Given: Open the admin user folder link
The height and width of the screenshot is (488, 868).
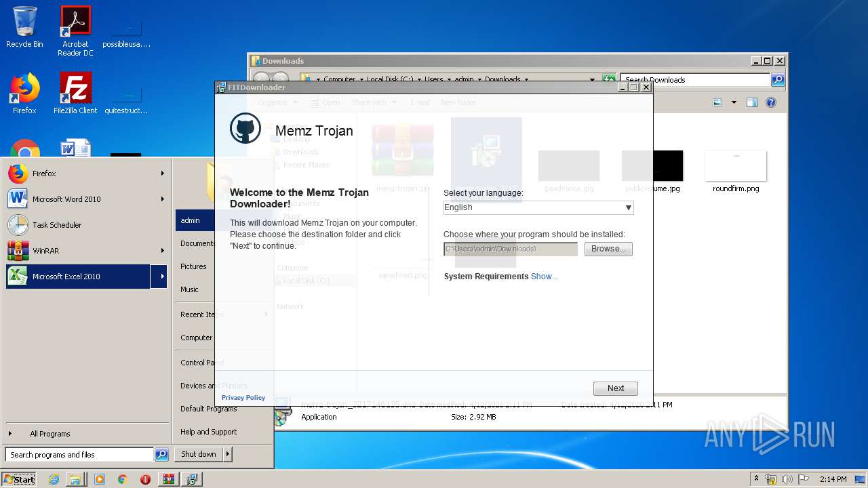Looking at the screenshot, I should click(x=195, y=220).
